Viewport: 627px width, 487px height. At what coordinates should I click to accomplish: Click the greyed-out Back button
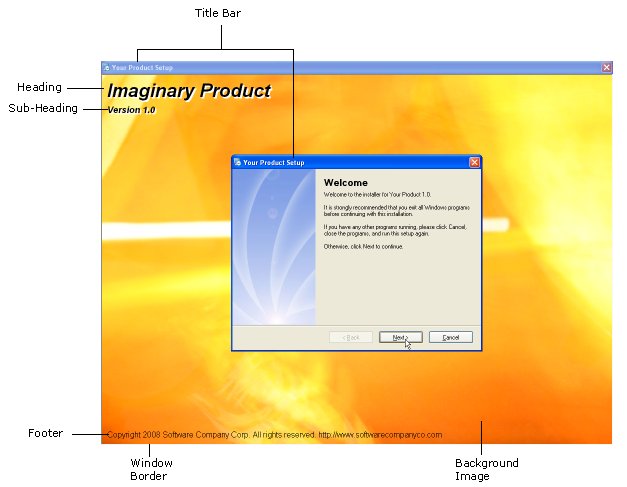click(350, 337)
